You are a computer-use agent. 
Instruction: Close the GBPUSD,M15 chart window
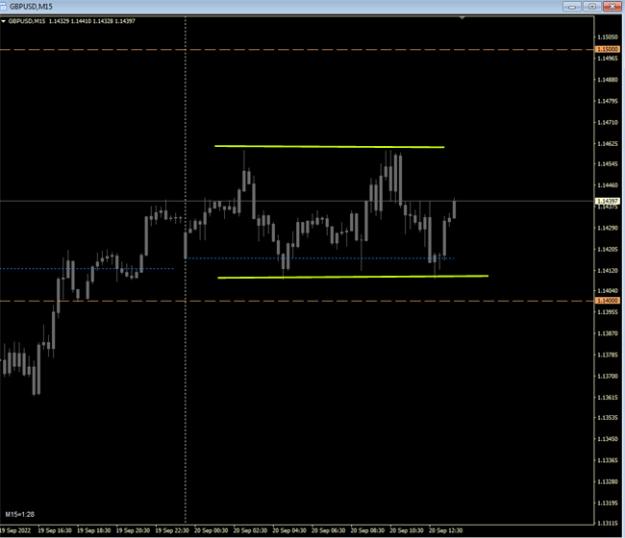[612, 6]
